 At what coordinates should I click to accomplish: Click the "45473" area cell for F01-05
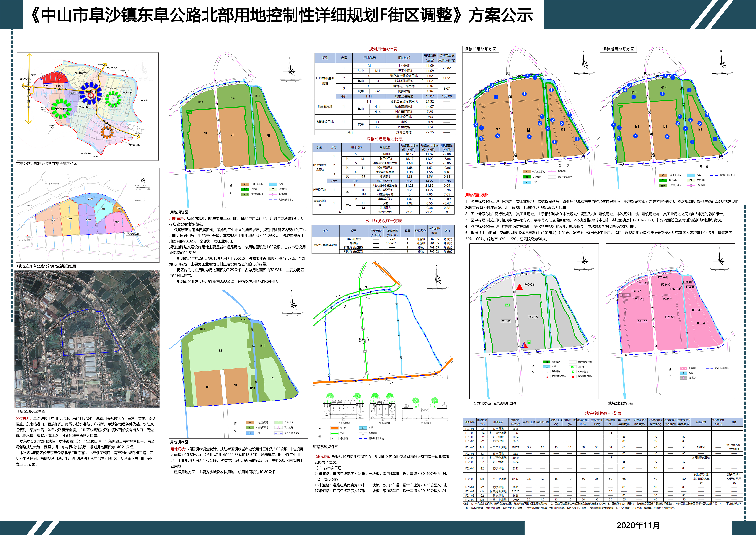coord(515,447)
